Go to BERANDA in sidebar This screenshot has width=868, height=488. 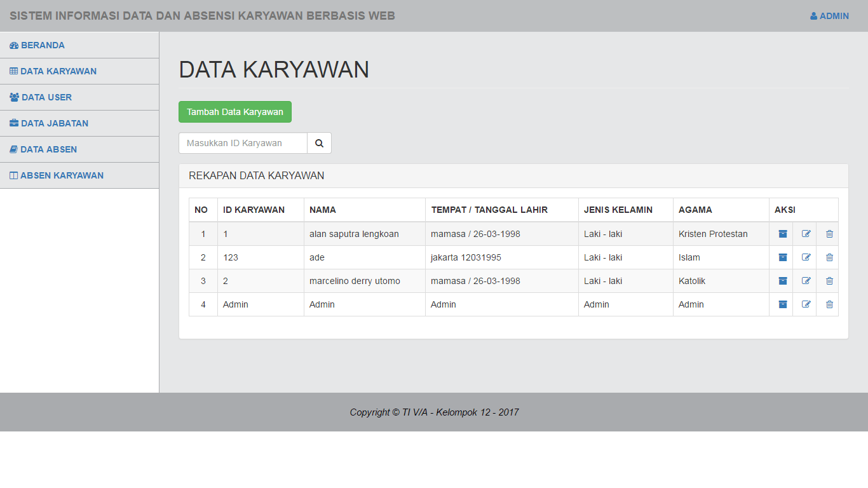[79, 45]
